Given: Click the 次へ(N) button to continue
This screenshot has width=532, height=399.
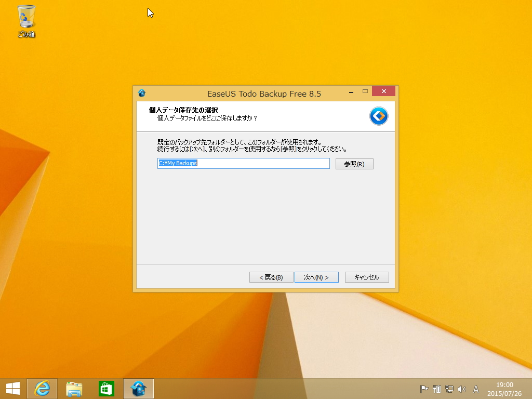Looking at the screenshot, I should [316, 277].
